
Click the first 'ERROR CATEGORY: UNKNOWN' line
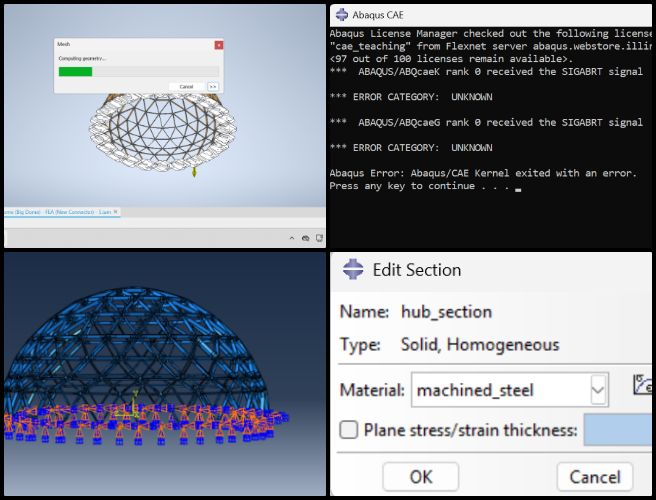(411, 97)
